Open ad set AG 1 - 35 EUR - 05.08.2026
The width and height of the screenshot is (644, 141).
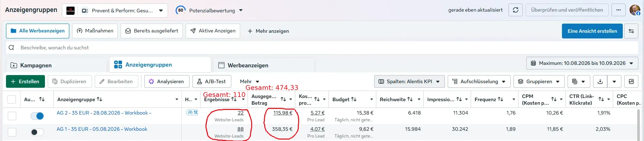102,129
